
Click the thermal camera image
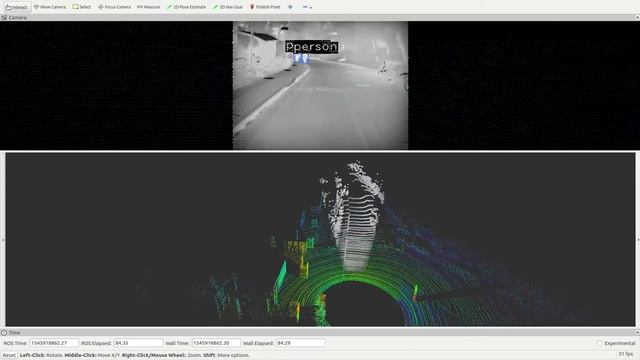pyautogui.click(x=320, y=85)
